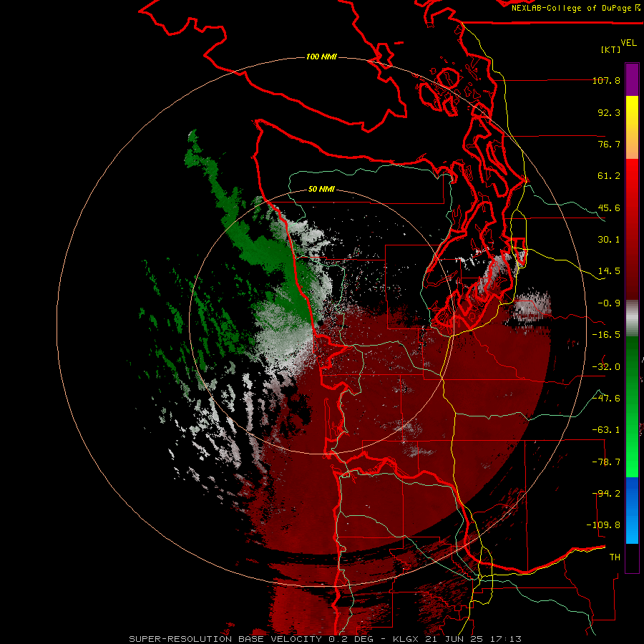Click the -109.8 velocity scale value
The height and width of the screenshot is (644, 644).
click(603, 525)
